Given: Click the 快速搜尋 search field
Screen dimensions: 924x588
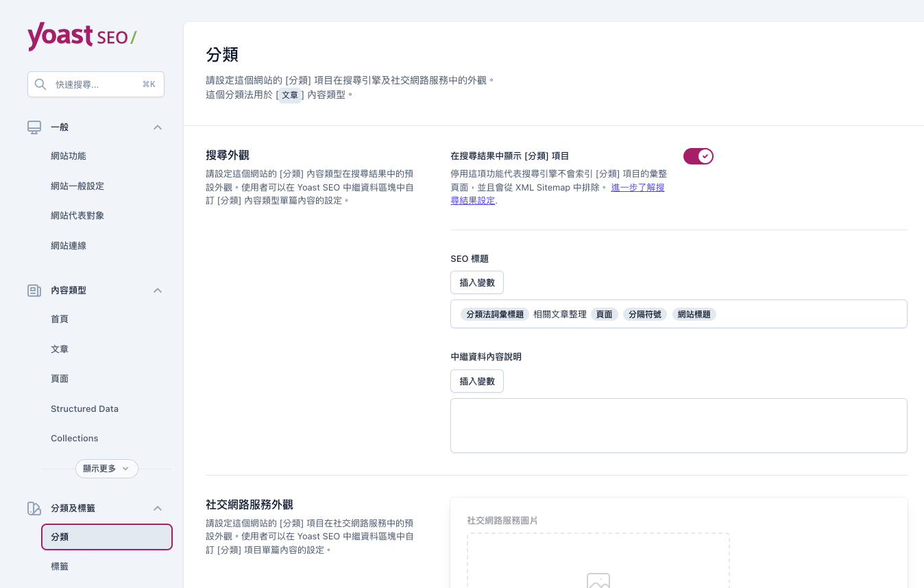Looking at the screenshot, I should click(x=96, y=84).
